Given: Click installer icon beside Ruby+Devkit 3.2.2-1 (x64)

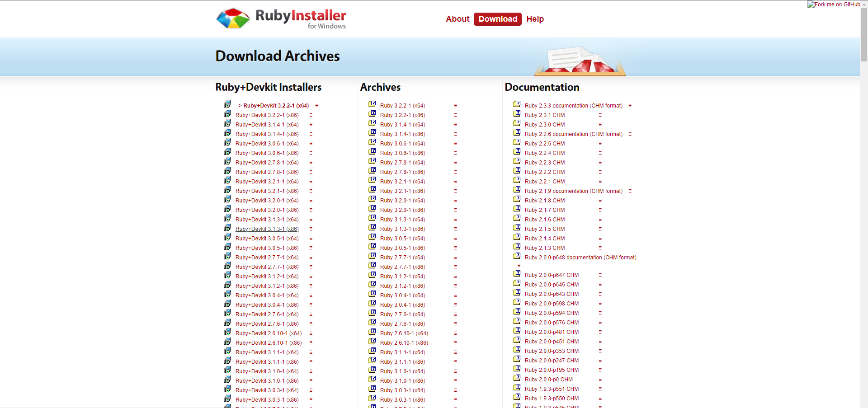Looking at the screenshot, I should pos(227,104).
